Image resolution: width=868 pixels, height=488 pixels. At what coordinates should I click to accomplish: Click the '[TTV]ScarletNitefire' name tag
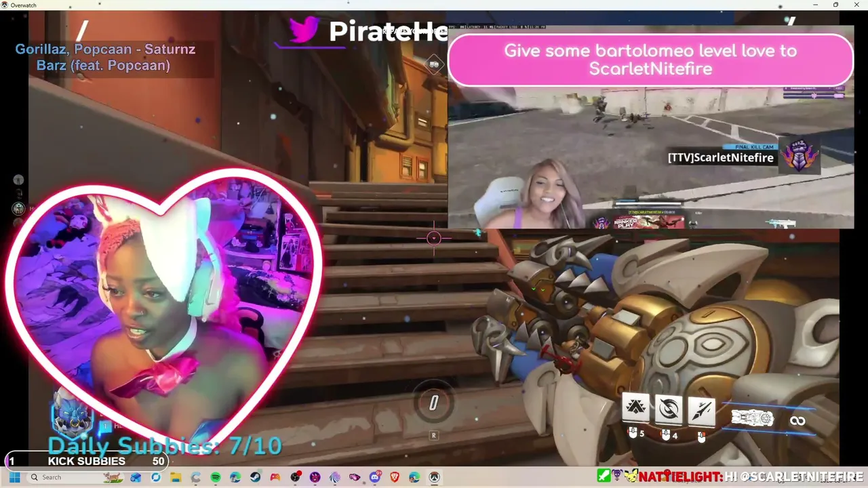[x=721, y=157]
